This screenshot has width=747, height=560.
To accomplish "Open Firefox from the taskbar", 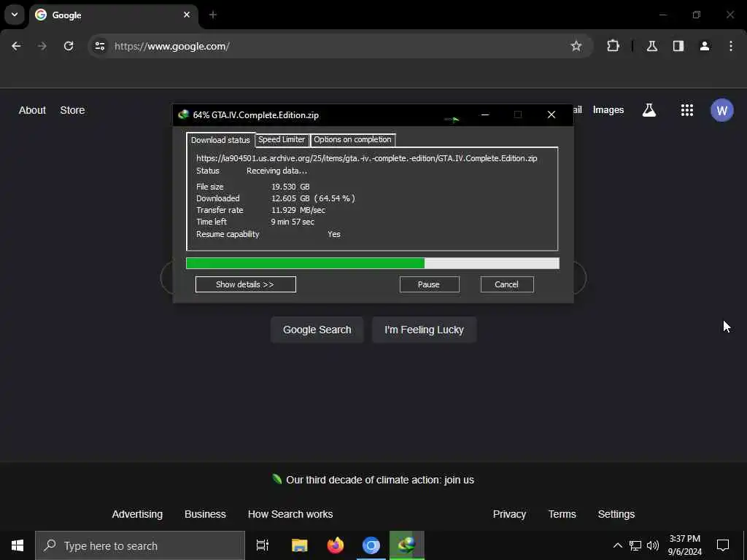I will click(x=336, y=545).
